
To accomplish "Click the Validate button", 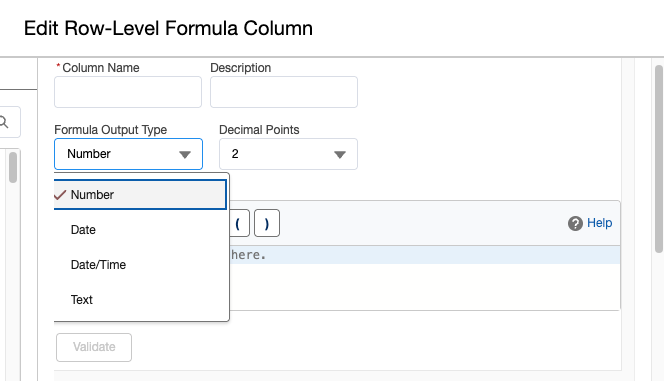I will click(94, 348).
